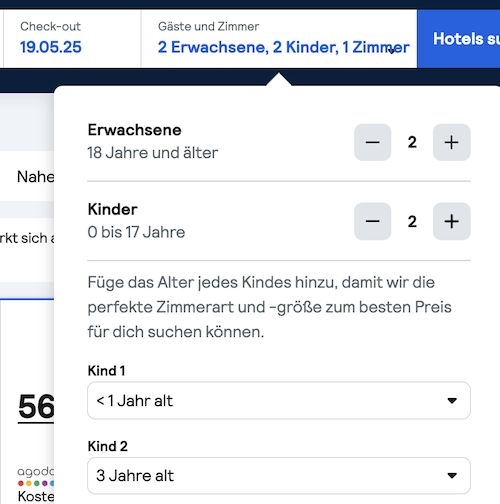Open the underlined price starting with 56
The width and height of the screenshot is (500, 504).
36,407
